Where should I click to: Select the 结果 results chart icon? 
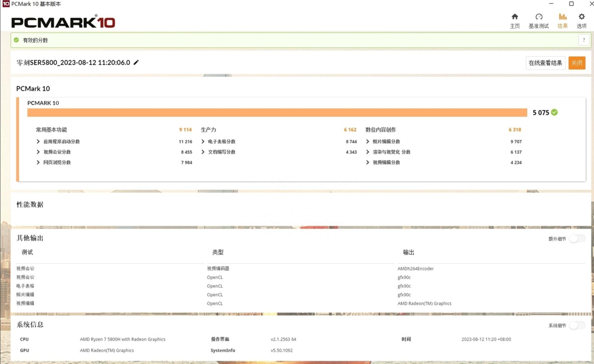click(x=562, y=17)
